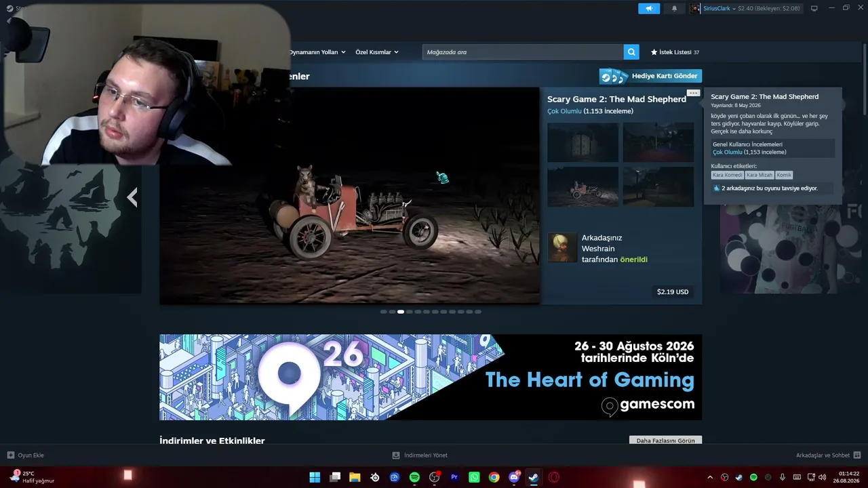Screen dimensions: 868x488
Task: Open İstek Listesi wishlist link
Action: pyautogui.click(x=675, y=52)
